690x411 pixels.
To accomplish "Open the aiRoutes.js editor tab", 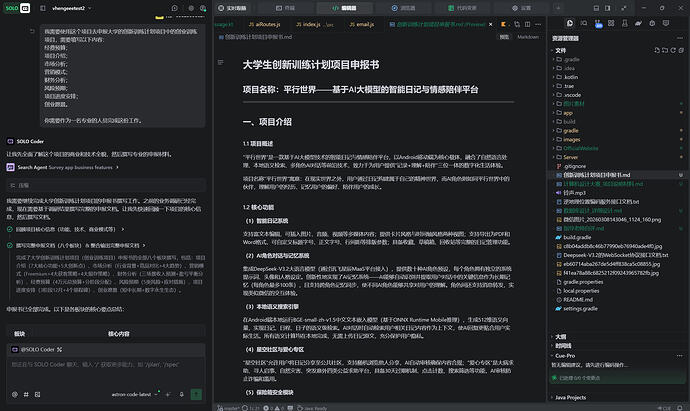I will pos(264,24).
